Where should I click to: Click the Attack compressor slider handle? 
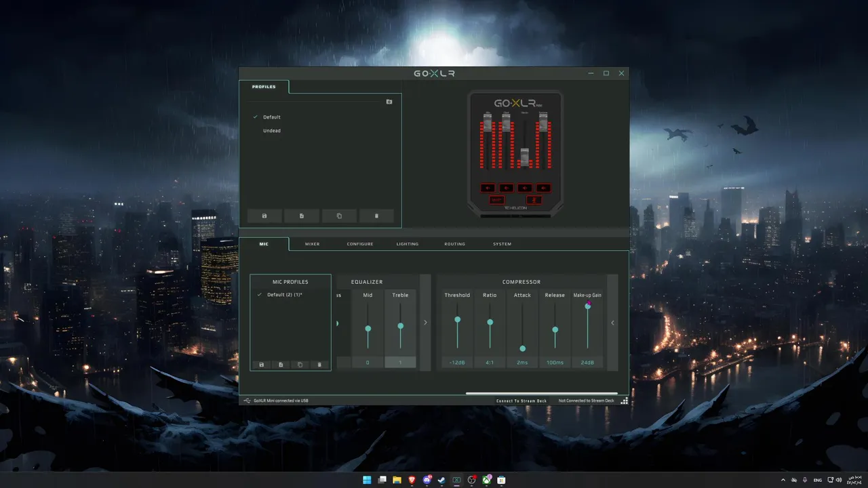[x=523, y=348]
